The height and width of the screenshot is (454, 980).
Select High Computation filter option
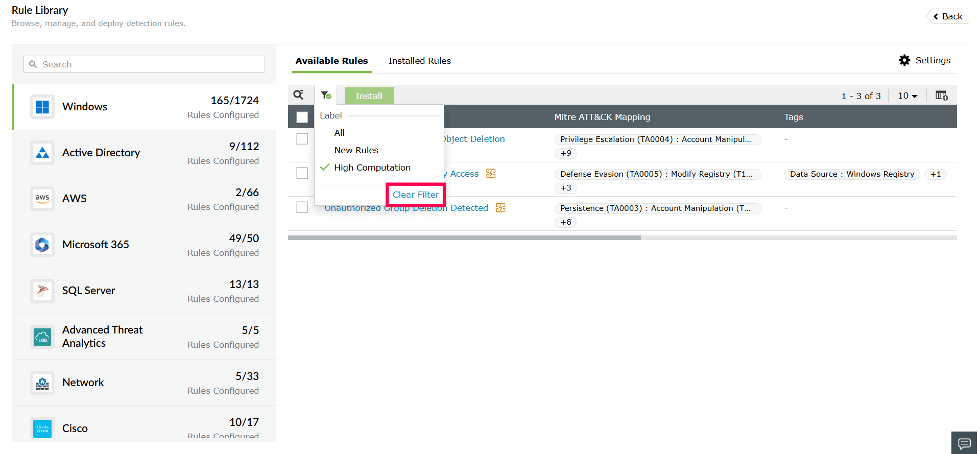click(372, 168)
